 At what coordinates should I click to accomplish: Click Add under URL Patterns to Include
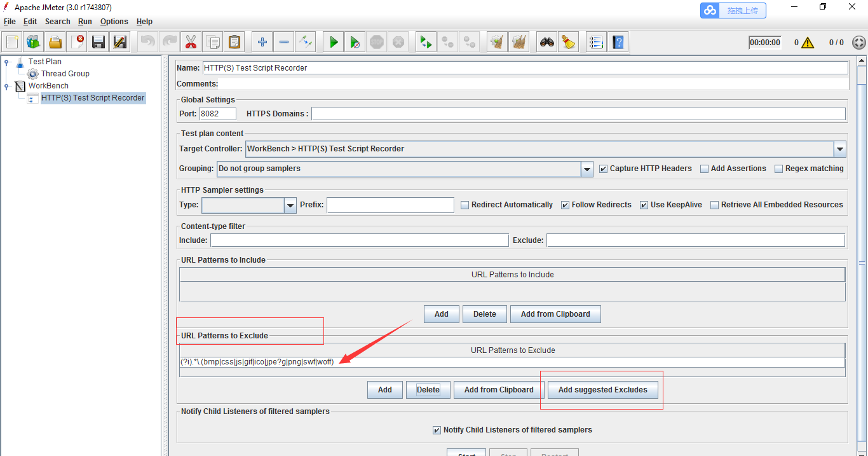tap(442, 314)
